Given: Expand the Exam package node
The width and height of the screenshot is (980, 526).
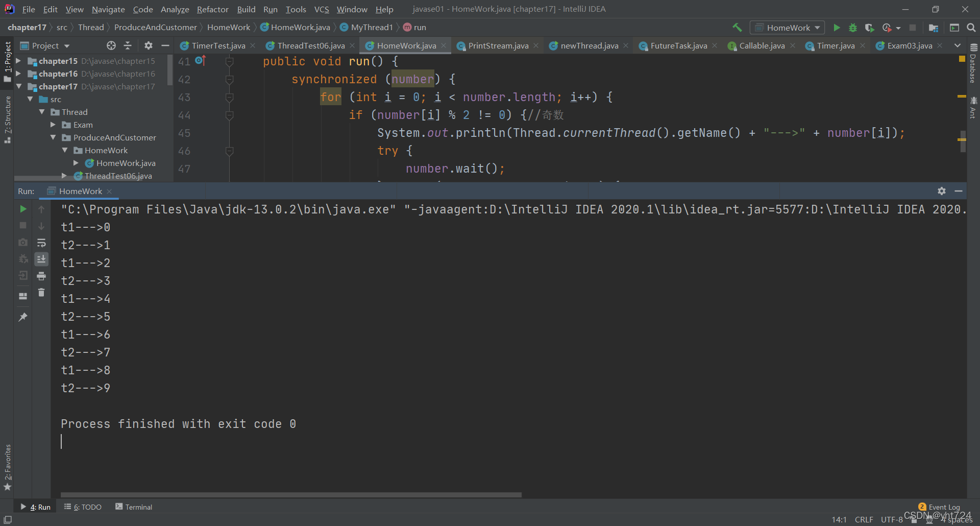Looking at the screenshot, I should pyautogui.click(x=53, y=125).
